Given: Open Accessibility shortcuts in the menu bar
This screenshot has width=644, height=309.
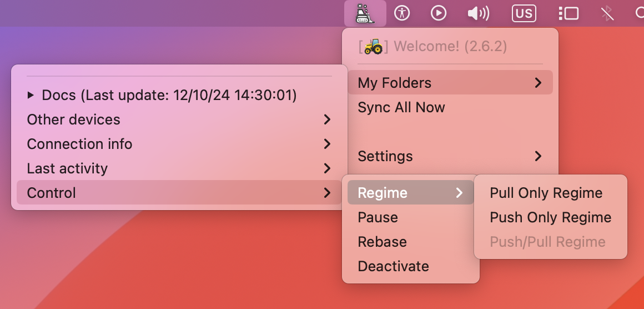Looking at the screenshot, I should (402, 13).
